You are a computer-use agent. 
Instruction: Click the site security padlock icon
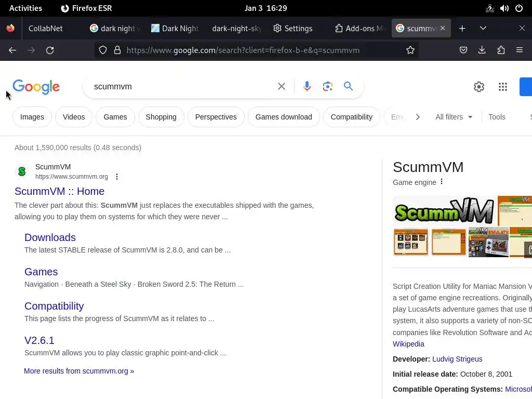117,50
